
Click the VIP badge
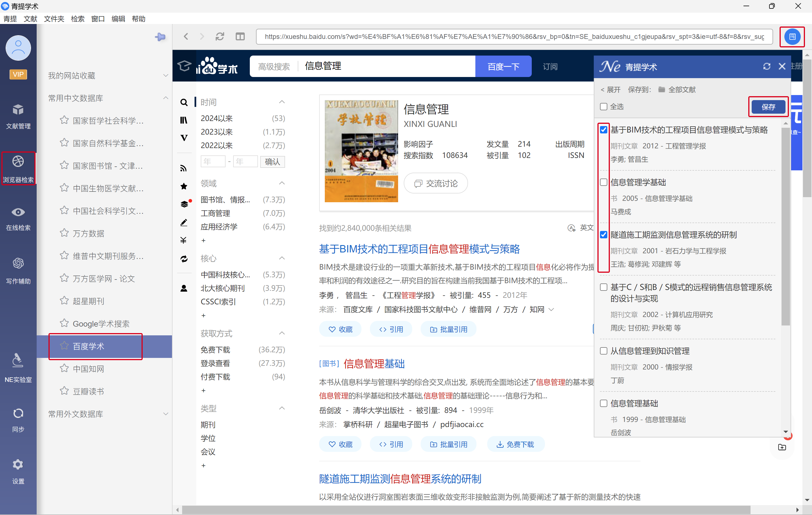[x=18, y=74]
